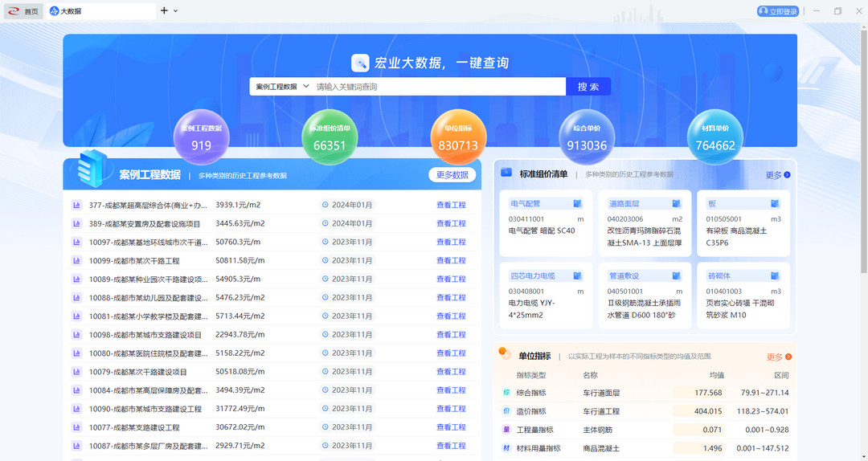The image size is (868, 461).
Task: Click the 更多数据 button
Action: click(x=452, y=175)
